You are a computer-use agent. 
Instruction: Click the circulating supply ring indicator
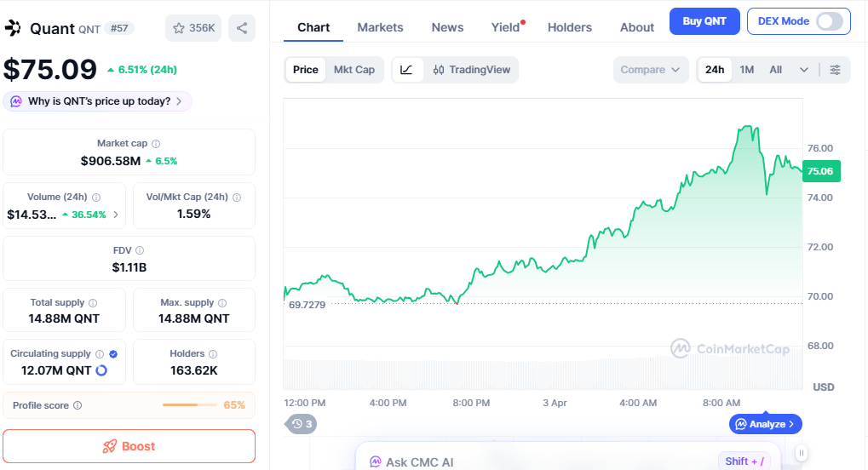[x=101, y=370]
